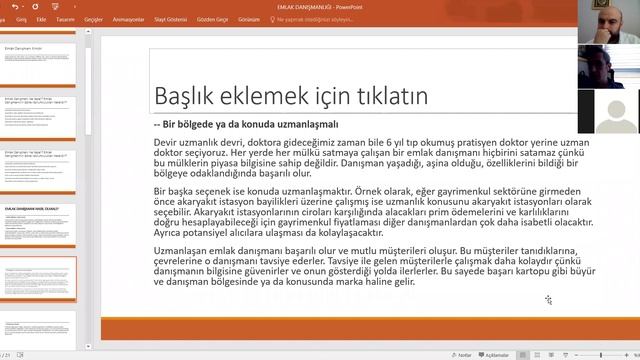Image resolution: width=640 pixels, height=360 pixels.
Task: Click the heading '-- Bir bölgede ya da konuda uzmanlaşmalı'
Action: [x=246, y=124]
